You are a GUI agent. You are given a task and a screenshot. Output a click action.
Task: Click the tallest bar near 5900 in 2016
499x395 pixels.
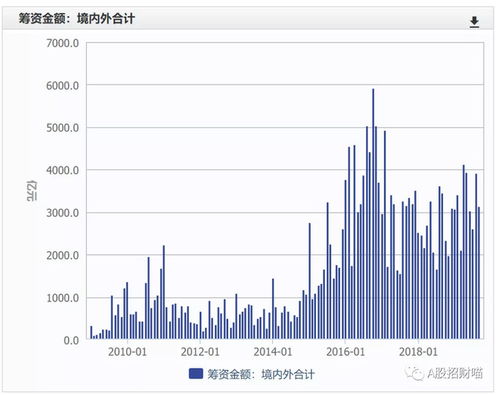coord(373,214)
